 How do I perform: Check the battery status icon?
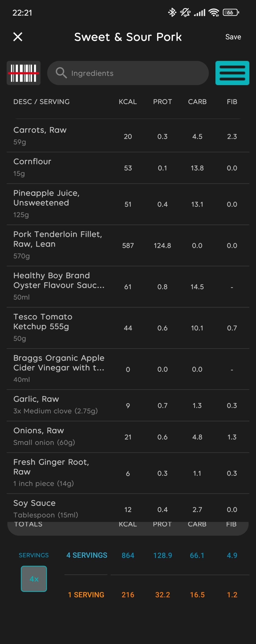click(231, 12)
